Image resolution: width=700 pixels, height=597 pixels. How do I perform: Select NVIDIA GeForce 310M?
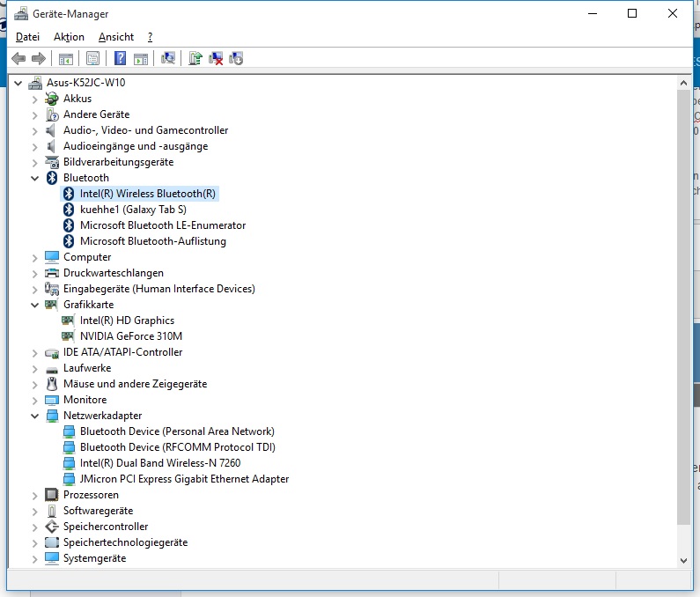pyautogui.click(x=131, y=336)
